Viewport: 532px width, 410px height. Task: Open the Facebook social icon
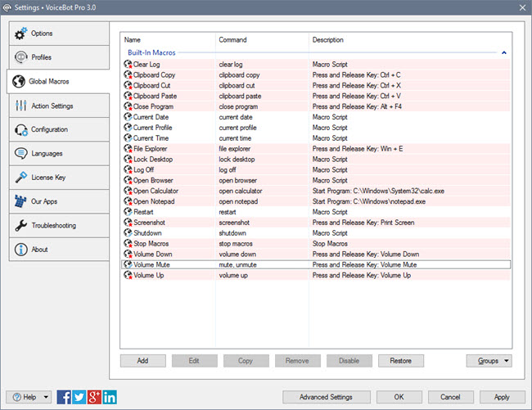click(x=64, y=397)
